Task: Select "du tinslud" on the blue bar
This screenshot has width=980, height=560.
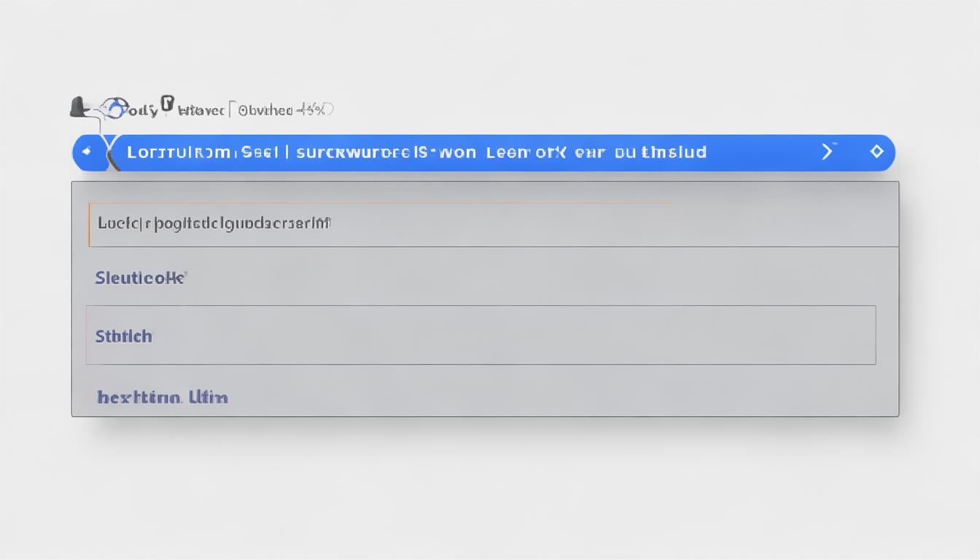Action: pos(661,152)
